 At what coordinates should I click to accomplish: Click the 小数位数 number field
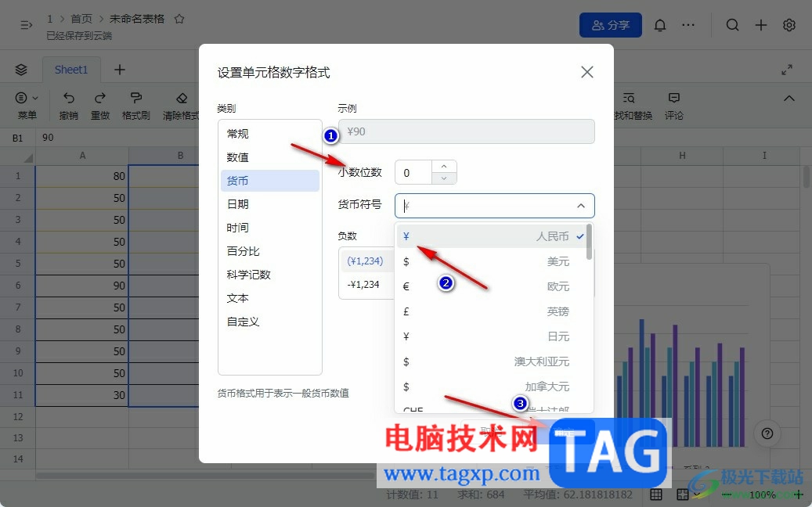pos(413,172)
